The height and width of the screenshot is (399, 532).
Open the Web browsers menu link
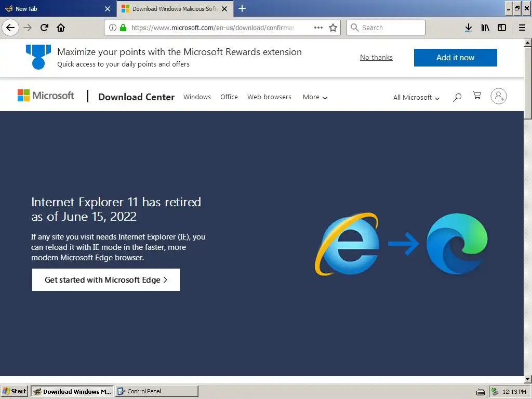click(x=270, y=97)
